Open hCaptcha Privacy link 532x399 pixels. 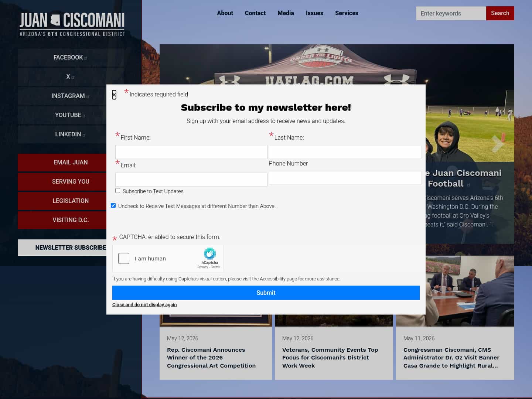202,267
